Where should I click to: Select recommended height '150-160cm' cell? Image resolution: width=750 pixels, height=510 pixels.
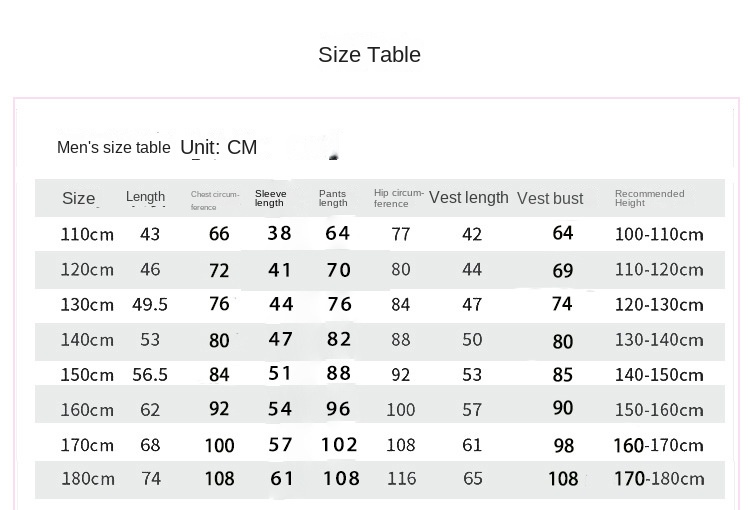coord(659,410)
